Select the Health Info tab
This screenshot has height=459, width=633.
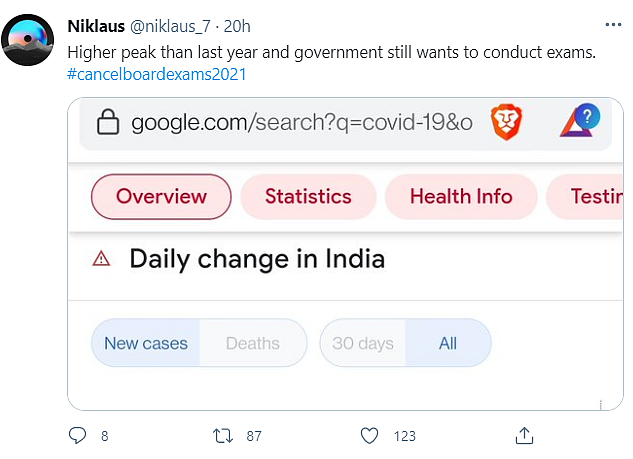461,197
